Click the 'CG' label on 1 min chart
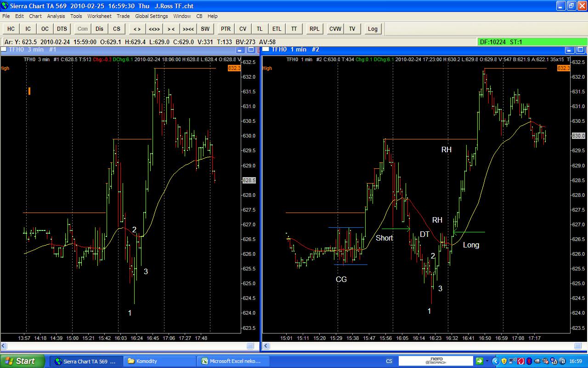This screenshot has width=588, height=368. tap(341, 279)
